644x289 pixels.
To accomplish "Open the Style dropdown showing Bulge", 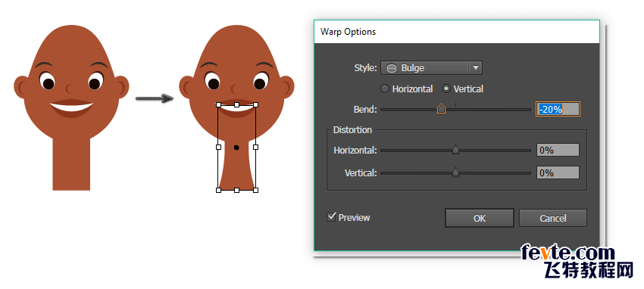I will [431, 68].
